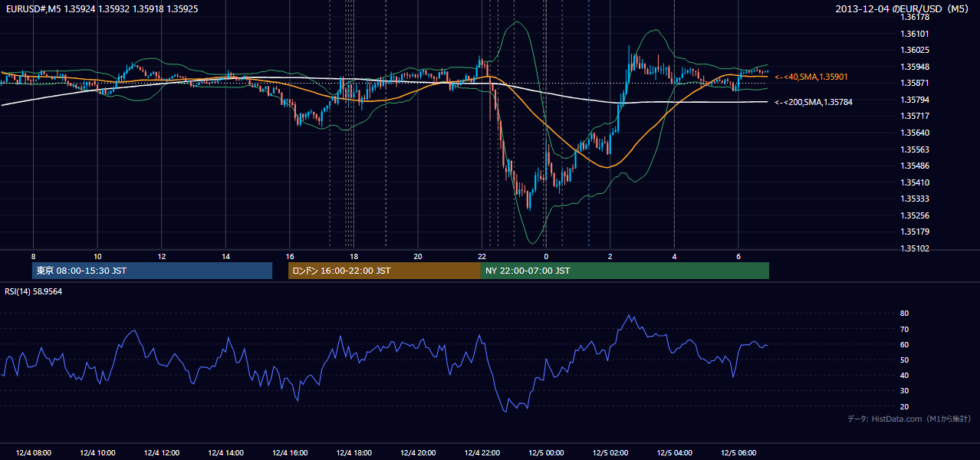Click price axis value 1.36178
The height and width of the screenshot is (460, 980).
[x=916, y=17]
